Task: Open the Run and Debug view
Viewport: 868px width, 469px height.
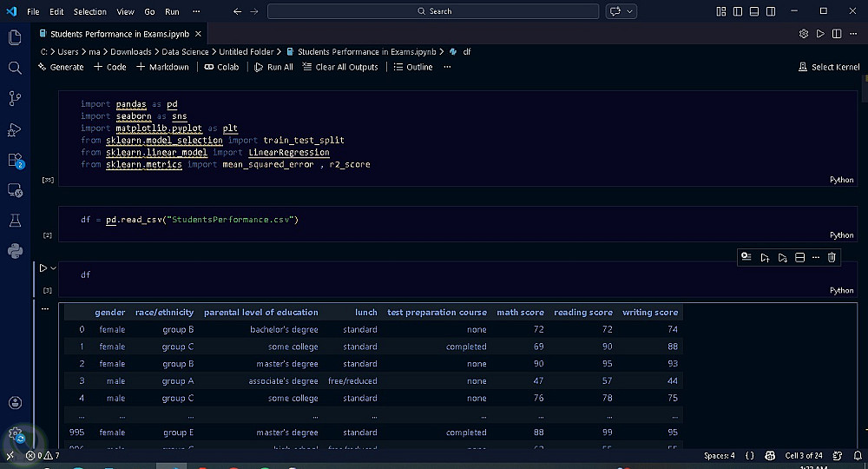Action: [x=15, y=129]
